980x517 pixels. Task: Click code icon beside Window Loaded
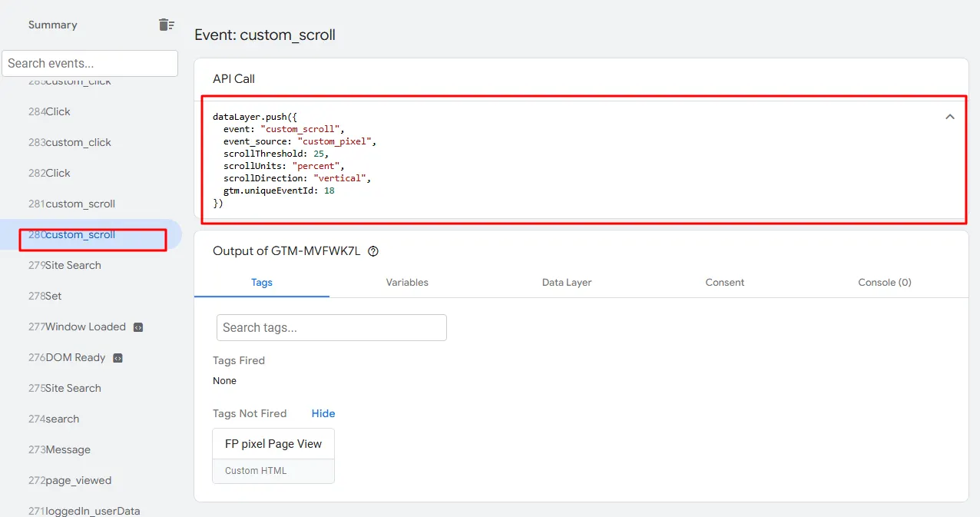tap(138, 327)
